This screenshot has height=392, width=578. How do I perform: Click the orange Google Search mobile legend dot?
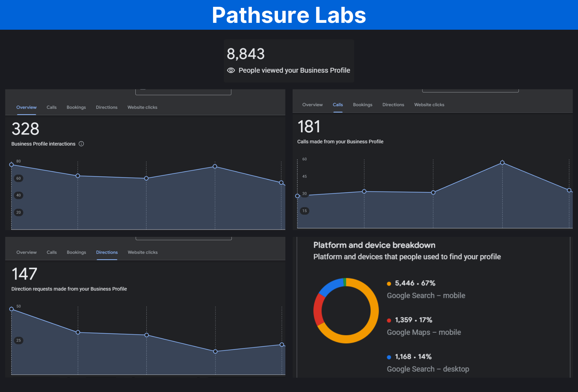click(x=389, y=284)
